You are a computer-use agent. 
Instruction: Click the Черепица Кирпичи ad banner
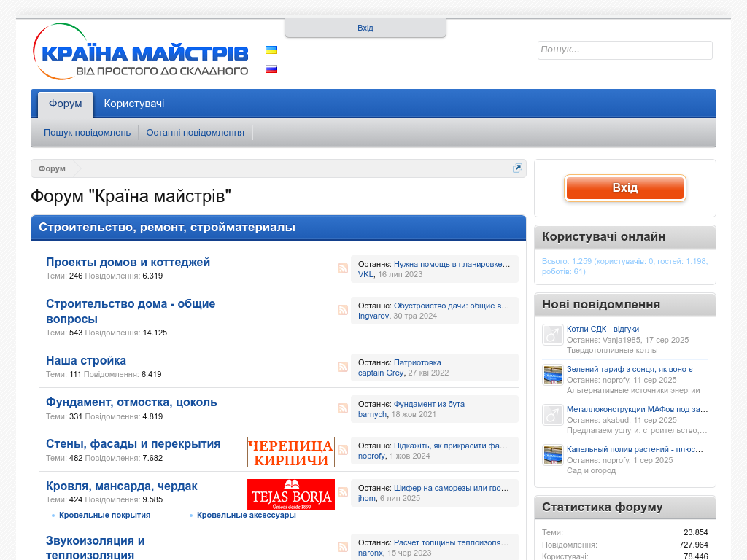point(290,452)
